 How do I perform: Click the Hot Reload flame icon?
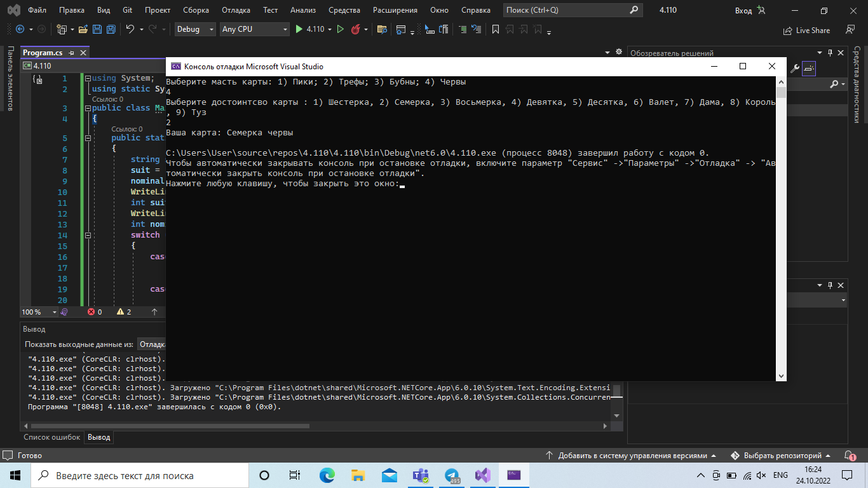tap(354, 29)
